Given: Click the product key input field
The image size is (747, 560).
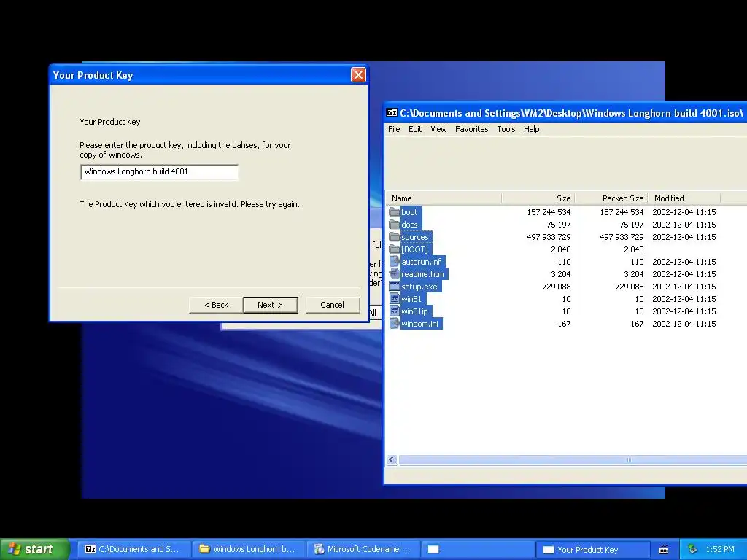Looking at the screenshot, I should point(160,172).
